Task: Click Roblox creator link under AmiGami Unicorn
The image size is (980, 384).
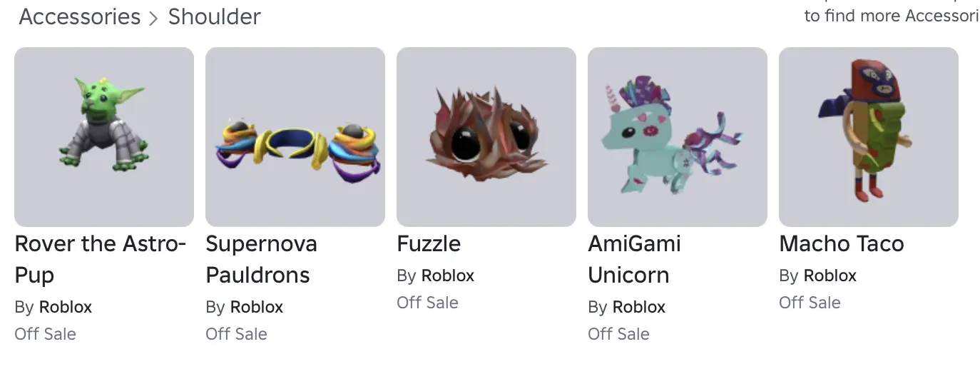Action: [639, 307]
